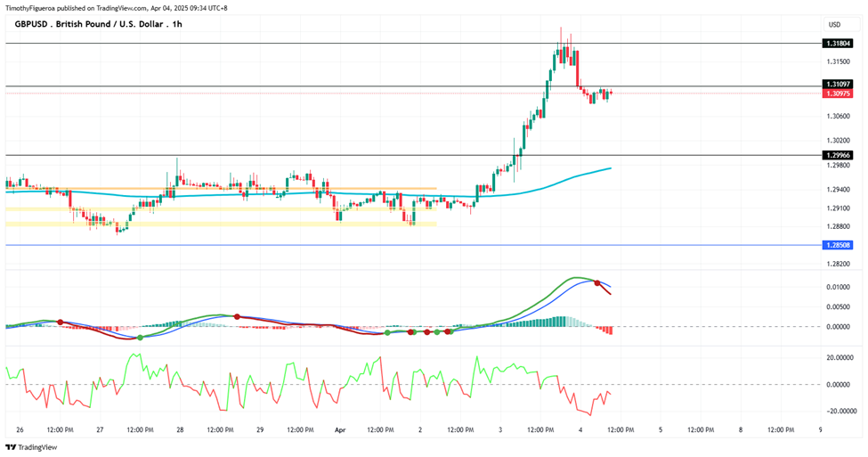
Task: Click the 0.00000 MACD zero axis value
Action: coord(838,327)
